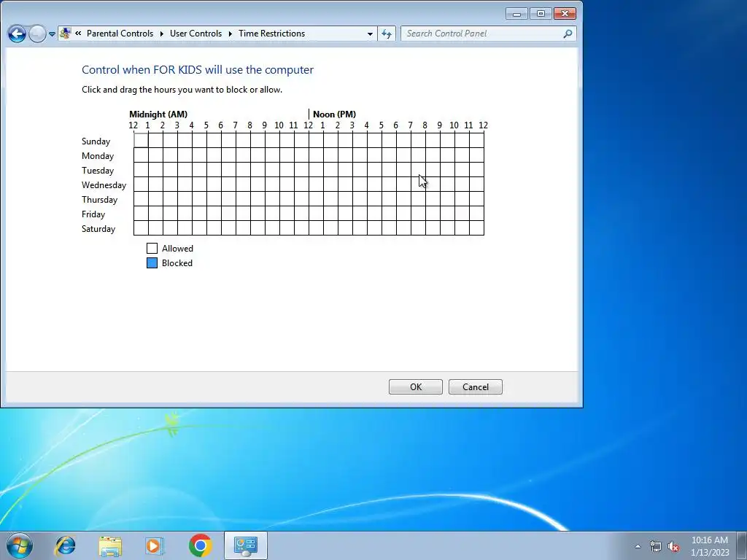The height and width of the screenshot is (560, 747).
Task: Click the blue Blocked legend swatch
Action: [x=152, y=262]
